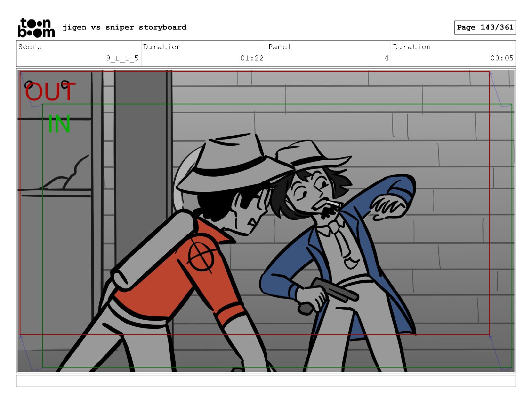
Task: Select the scene duration value "01:22"
Action: [x=252, y=58]
